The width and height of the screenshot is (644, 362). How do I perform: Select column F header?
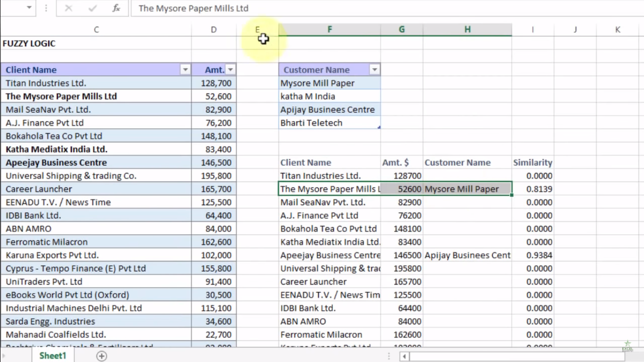coord(330,30)
